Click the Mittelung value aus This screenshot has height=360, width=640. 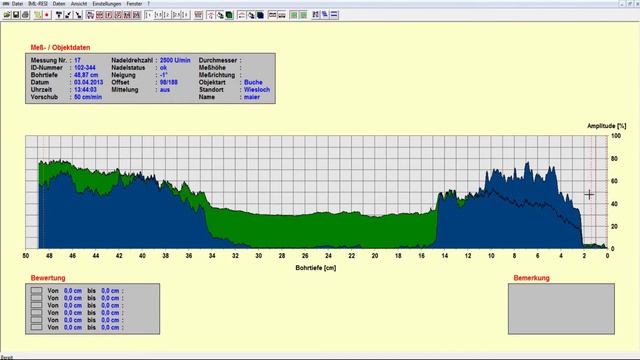(165, 90)
